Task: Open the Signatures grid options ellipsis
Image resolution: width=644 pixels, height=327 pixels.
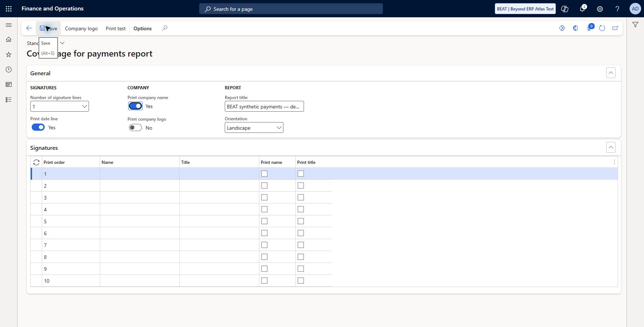Action: coord(614,162)
